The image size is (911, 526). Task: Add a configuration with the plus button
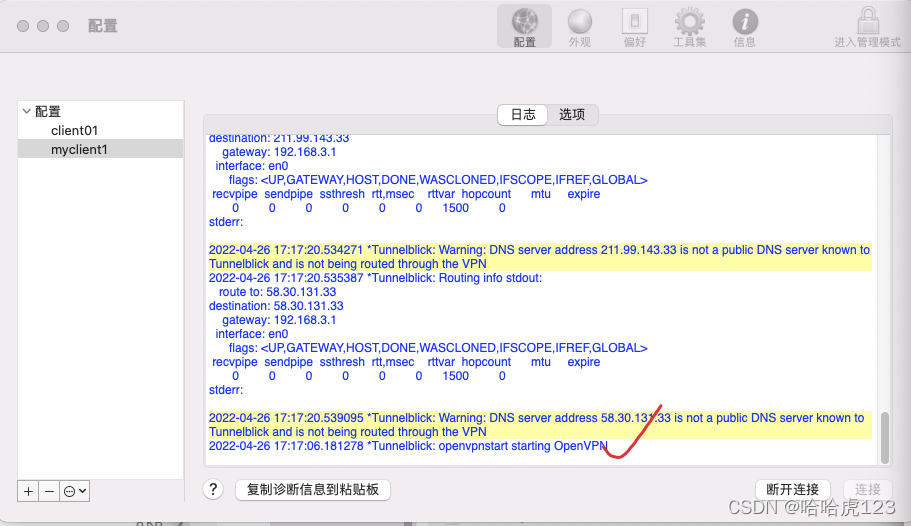coord(28,491)
